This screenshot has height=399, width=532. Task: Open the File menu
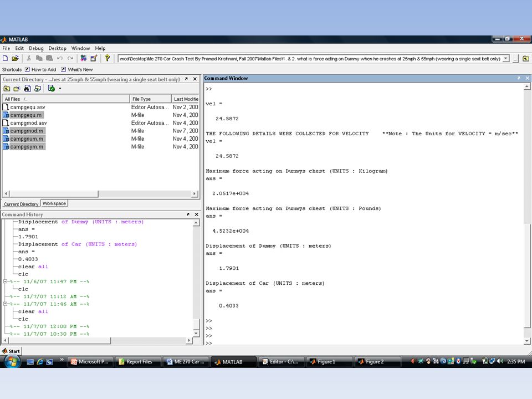(x=6, y=48)
